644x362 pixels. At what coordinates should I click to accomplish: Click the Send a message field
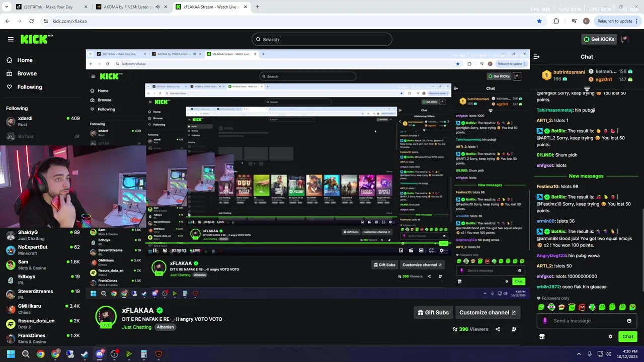point(586,321)
